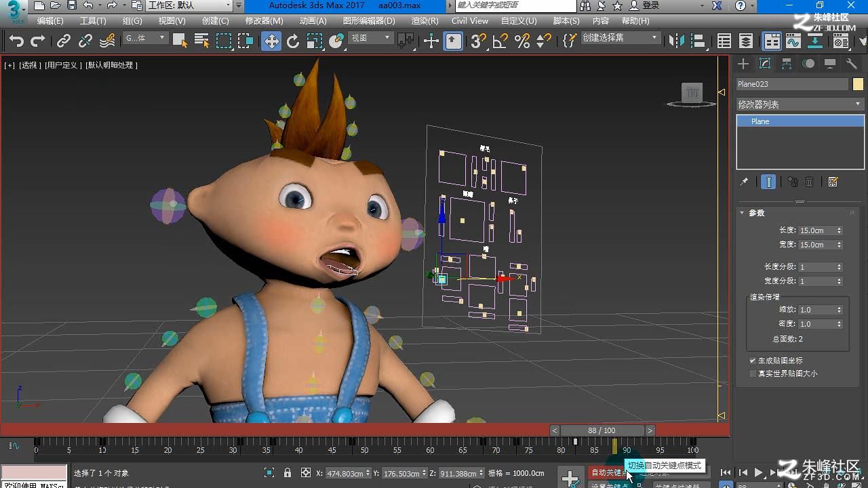Click the Play Animation button
Viewport: 868px width, 488px height.
tap(759, 472)
